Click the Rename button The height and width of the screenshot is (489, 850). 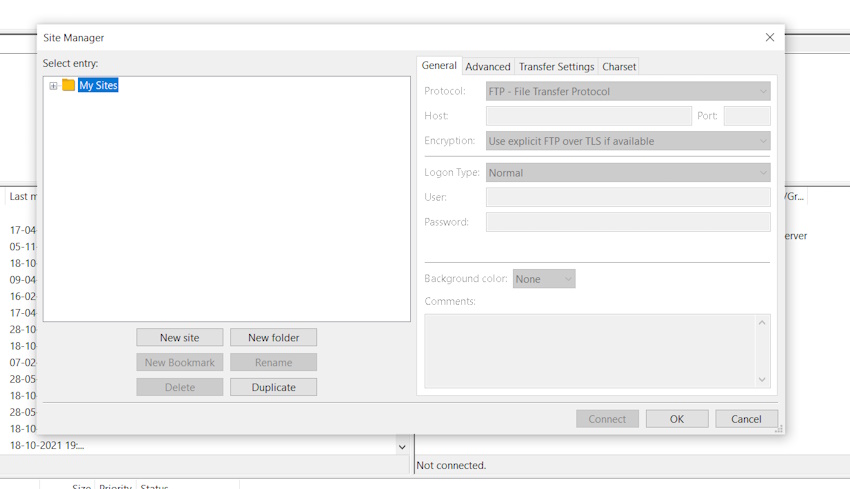(x=273, y=363)
